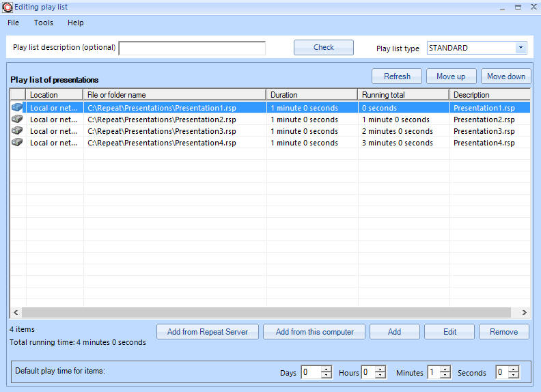Decrease the Hours spinner value
The image size is (541, 392).
click(x=380, y=376)
